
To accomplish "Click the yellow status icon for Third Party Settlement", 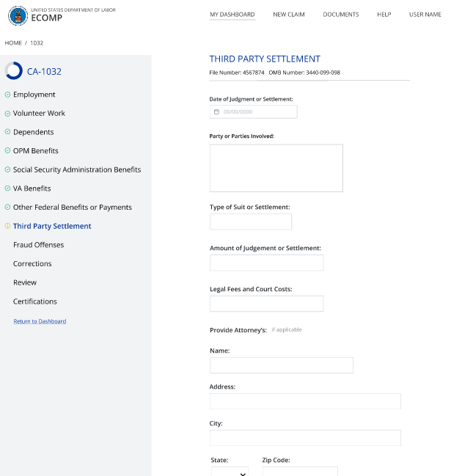I will pyautogui.click(x=7, y=226).
